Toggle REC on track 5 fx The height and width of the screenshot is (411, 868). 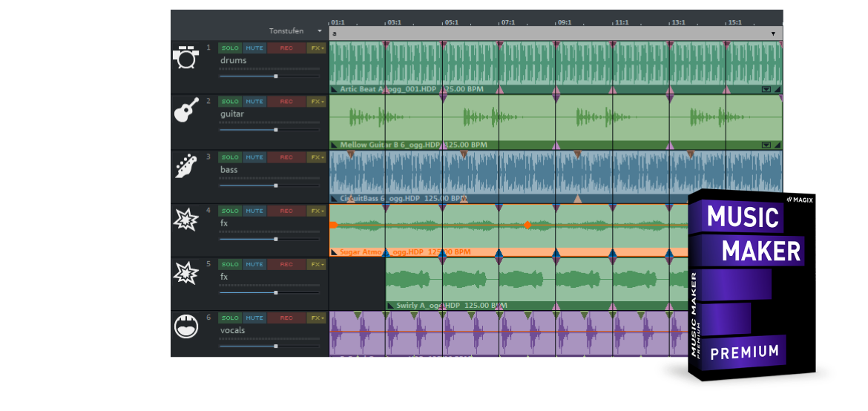286,265
